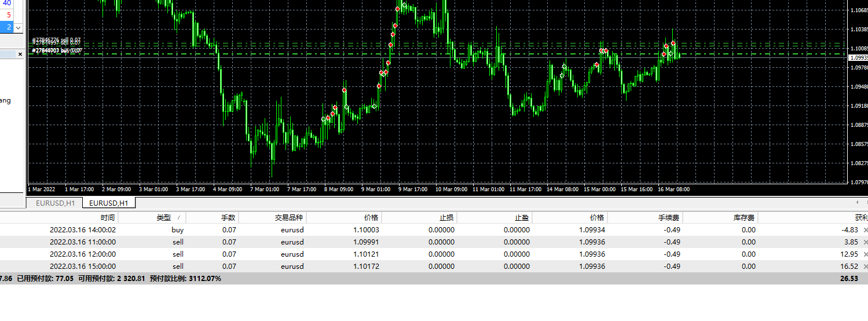Select order row timed 2022.03.16 14:00:02

pos(434,230)
